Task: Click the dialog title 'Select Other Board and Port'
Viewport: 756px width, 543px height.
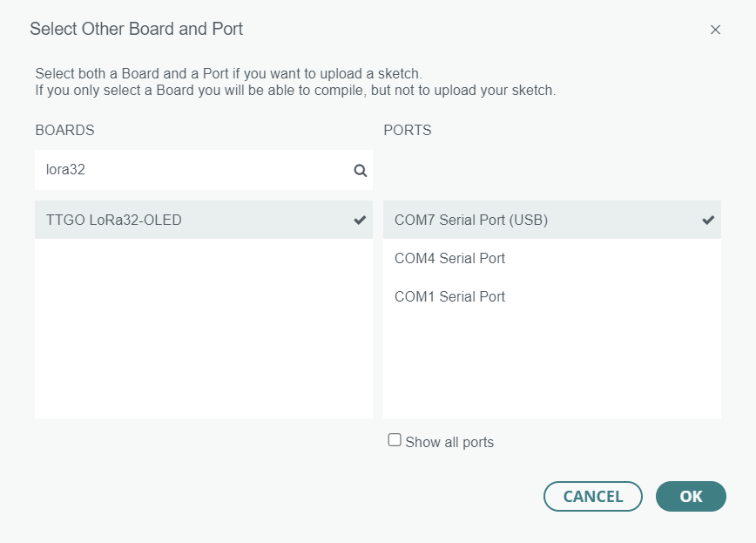Action: [x=136, y=30]
